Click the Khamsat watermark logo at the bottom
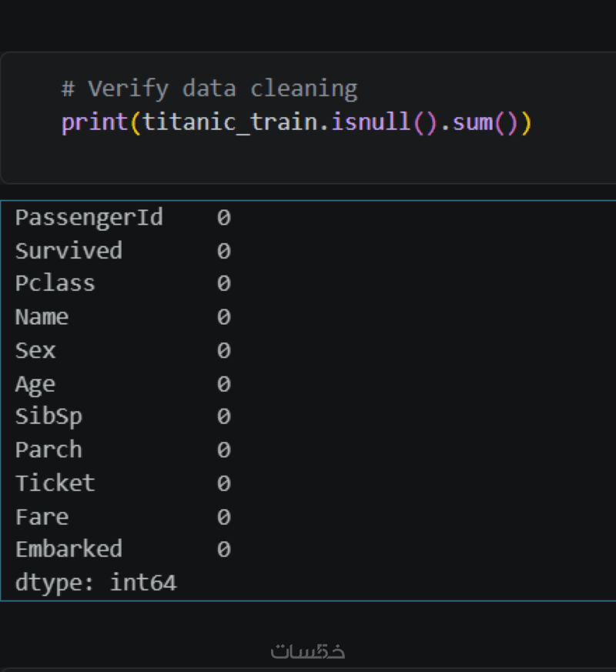616x672 pixels. [308, 651]
